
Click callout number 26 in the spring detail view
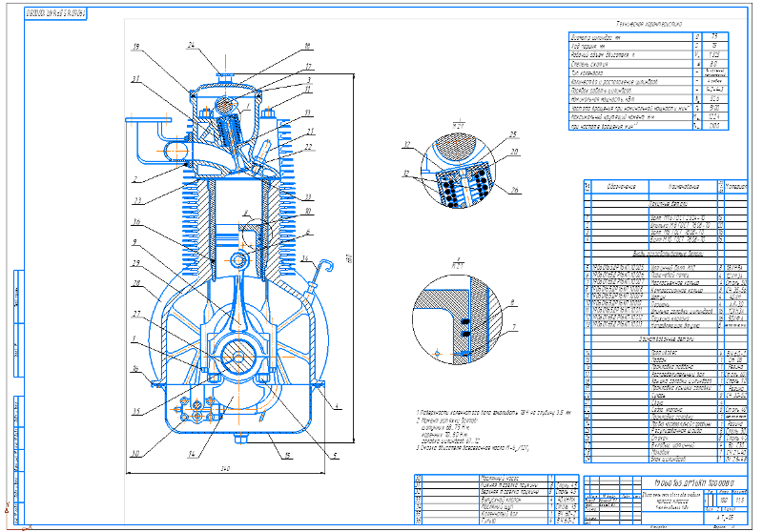pyautogui.click(x=515, y=190)
